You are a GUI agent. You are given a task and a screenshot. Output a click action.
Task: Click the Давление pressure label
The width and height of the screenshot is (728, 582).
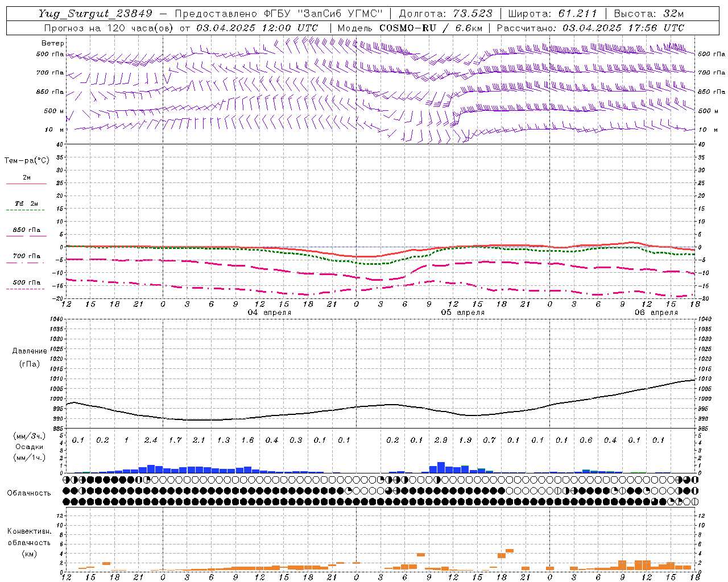tap(30, 351)
